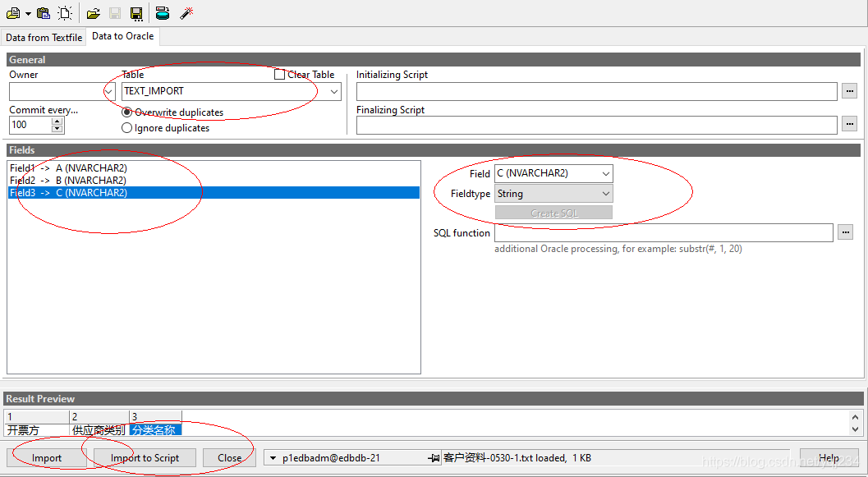Viewport: 868px width, 477px height.
Task: Select the Overwrite duplicates option
Action: (x=126, y=112)
